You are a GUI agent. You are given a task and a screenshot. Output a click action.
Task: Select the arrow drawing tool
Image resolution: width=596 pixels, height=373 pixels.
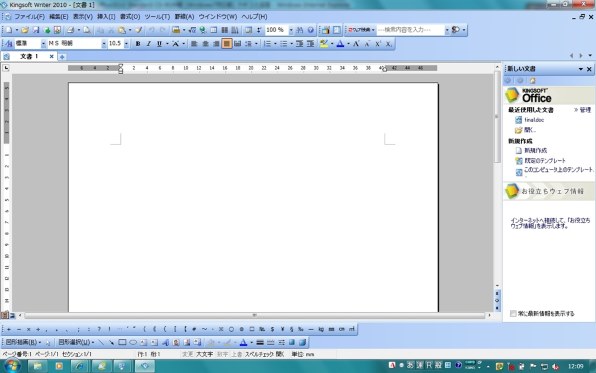click(x=111, y=343)
